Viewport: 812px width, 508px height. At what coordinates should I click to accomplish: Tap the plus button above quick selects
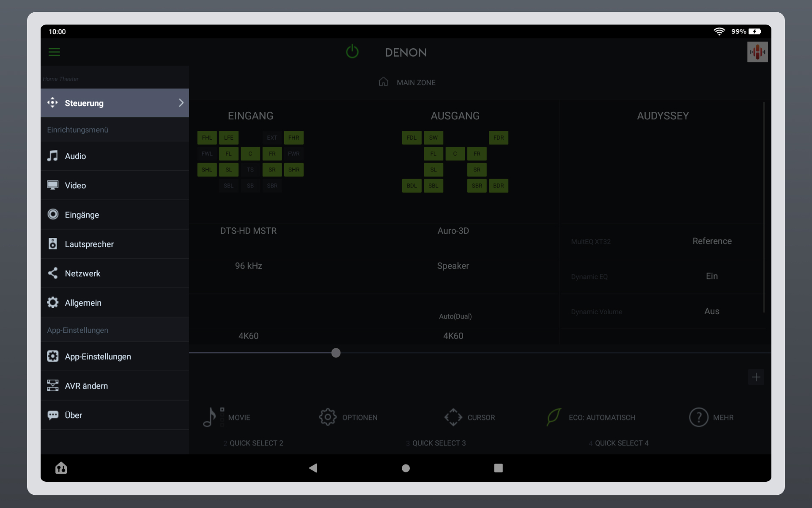(756, 377)
